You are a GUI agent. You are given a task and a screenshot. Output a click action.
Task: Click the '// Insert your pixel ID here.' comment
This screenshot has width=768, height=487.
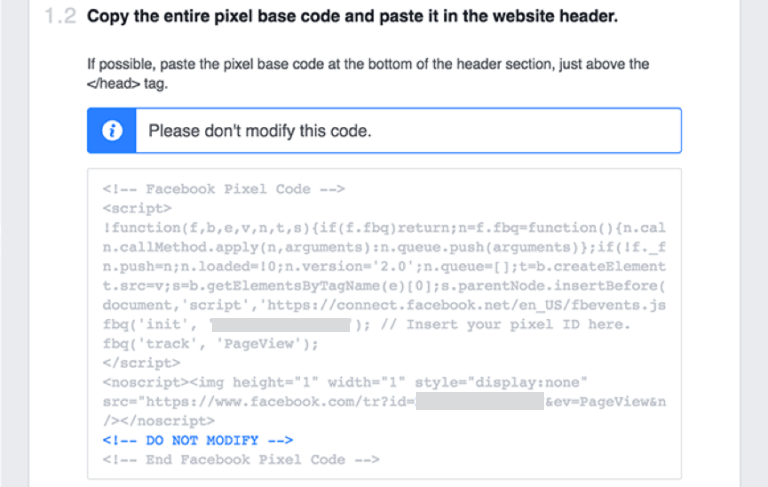click(x=505, y=325)
